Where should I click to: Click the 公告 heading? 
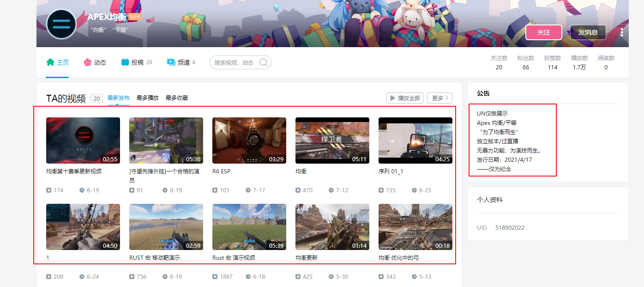coord(483,93)
